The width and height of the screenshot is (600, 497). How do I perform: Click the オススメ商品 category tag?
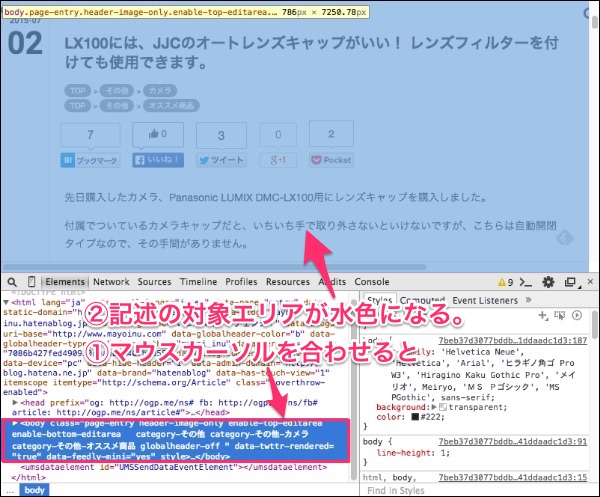pyautogui.click(x=171, y=106)
